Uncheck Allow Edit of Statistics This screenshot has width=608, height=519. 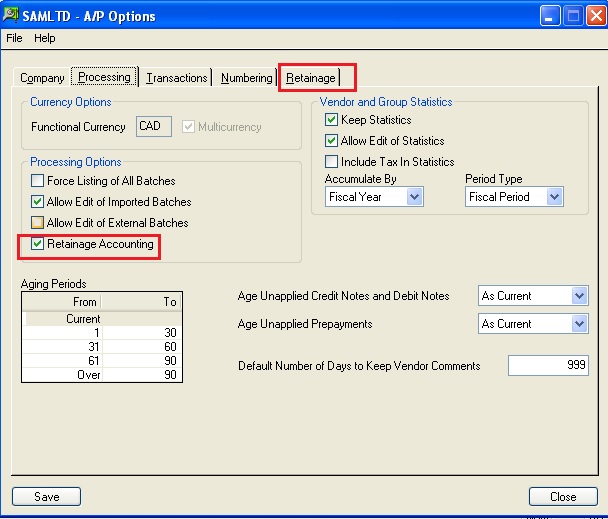point(331,140)
